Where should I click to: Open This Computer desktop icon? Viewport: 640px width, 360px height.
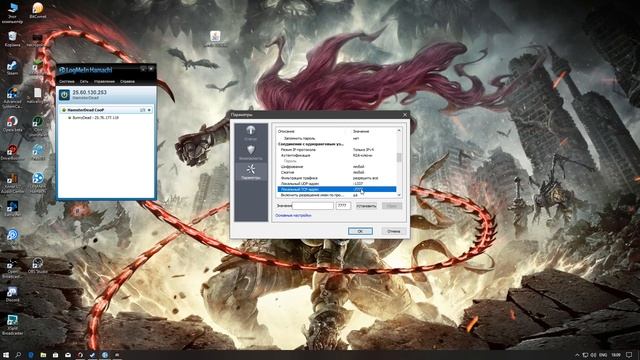12,12
